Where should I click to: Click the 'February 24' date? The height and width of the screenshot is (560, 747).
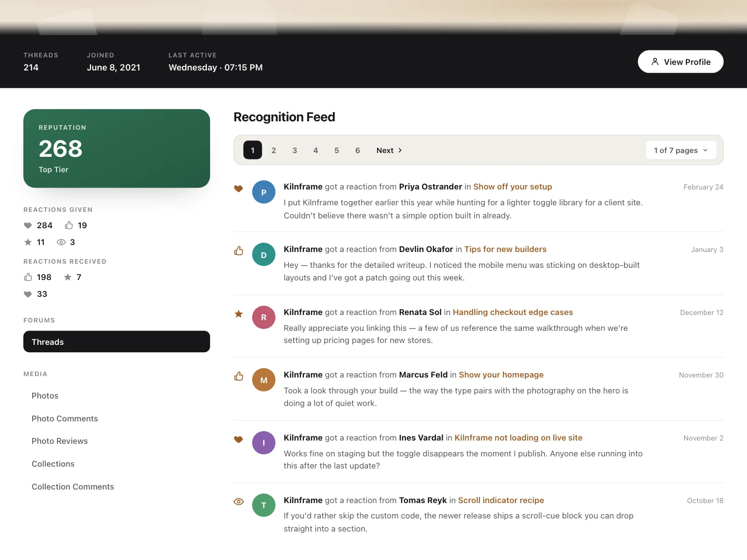point(703,187)
